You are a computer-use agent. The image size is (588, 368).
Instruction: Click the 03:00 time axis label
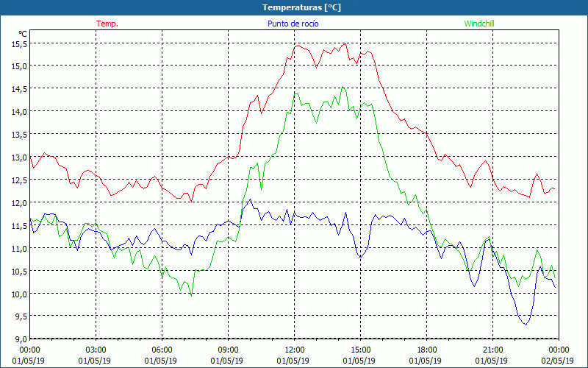click(96, 350)
